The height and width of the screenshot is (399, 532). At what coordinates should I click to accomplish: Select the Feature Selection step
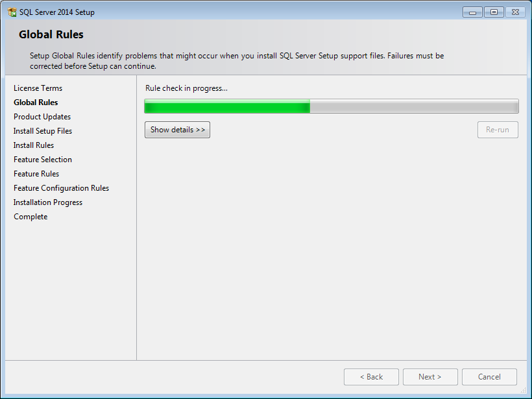43,160
